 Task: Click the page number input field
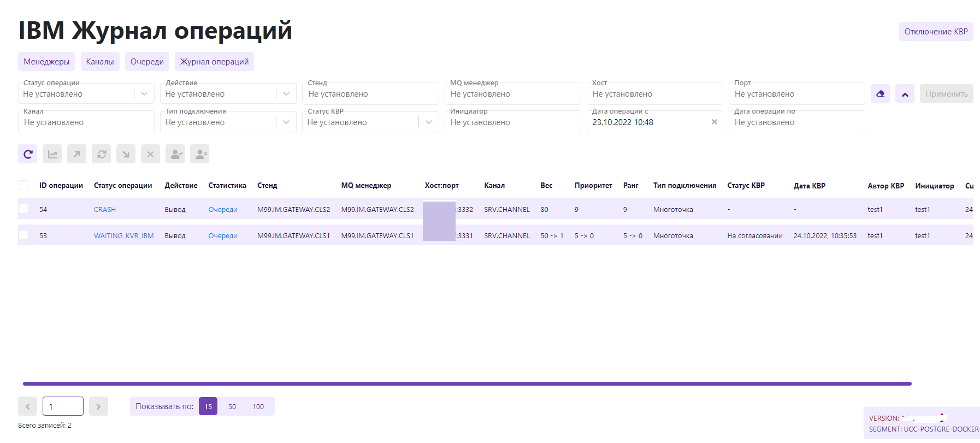click(x=63, y=406)
